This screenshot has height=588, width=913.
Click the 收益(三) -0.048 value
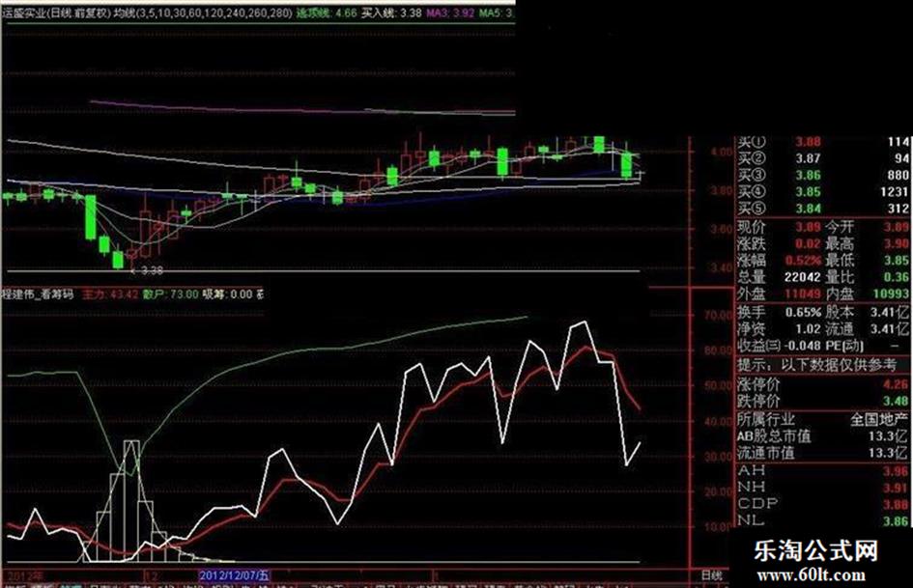[x=802, y=346]
